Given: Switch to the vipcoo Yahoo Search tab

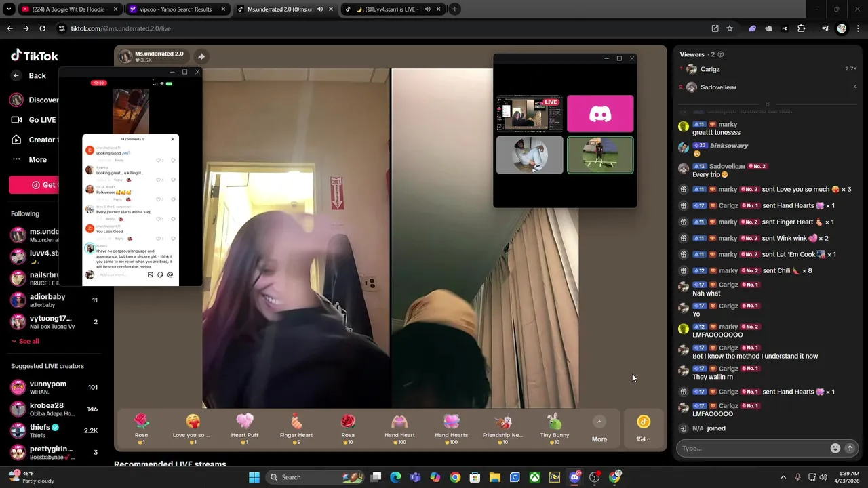Looking at the screenshot, I should [178, 9].
